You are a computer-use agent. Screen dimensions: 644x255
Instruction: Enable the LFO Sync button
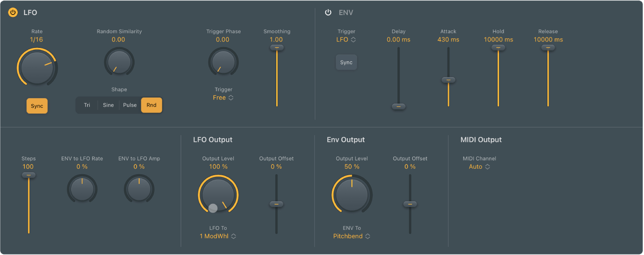[37, 106]
